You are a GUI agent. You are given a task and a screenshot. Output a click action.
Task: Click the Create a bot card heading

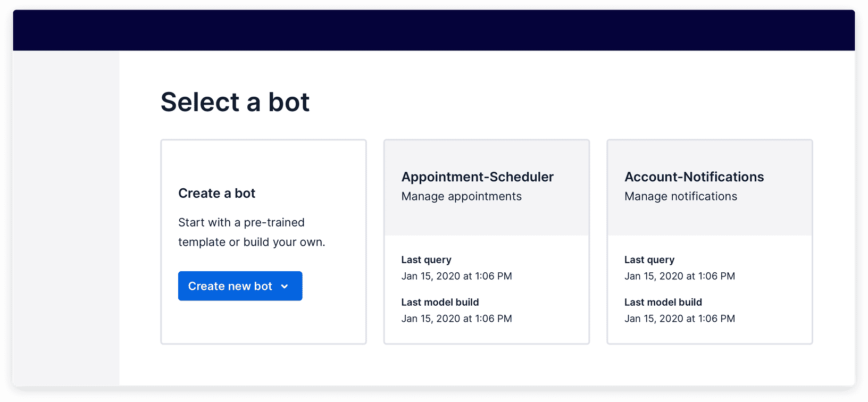pyautogui.click(x=216, y=194)
